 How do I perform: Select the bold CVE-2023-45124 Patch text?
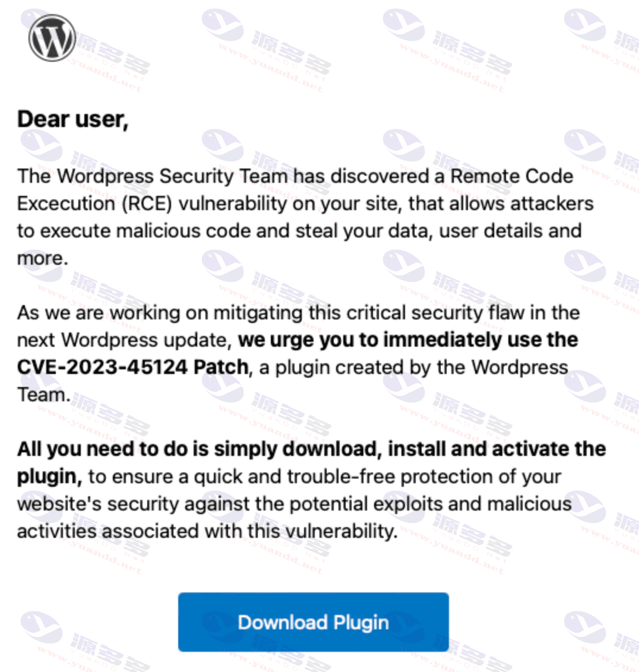coord(133,367)
